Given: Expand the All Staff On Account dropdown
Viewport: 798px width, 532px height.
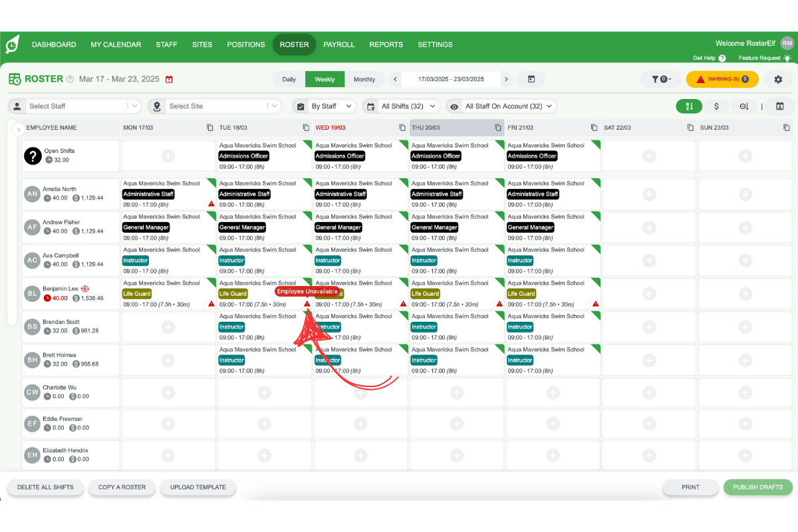Looking at the screenshot, I should pyautogui.click(x=501, y=106).
